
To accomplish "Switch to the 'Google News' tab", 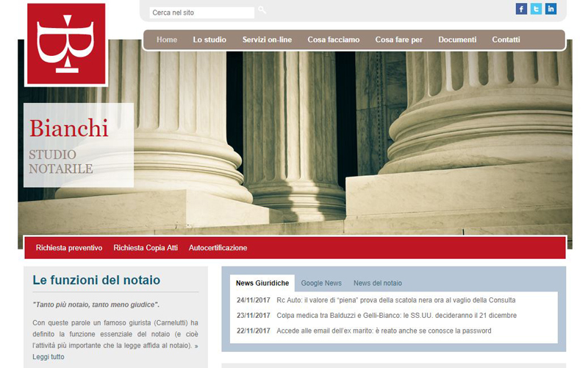I will (x=321, y=283).
